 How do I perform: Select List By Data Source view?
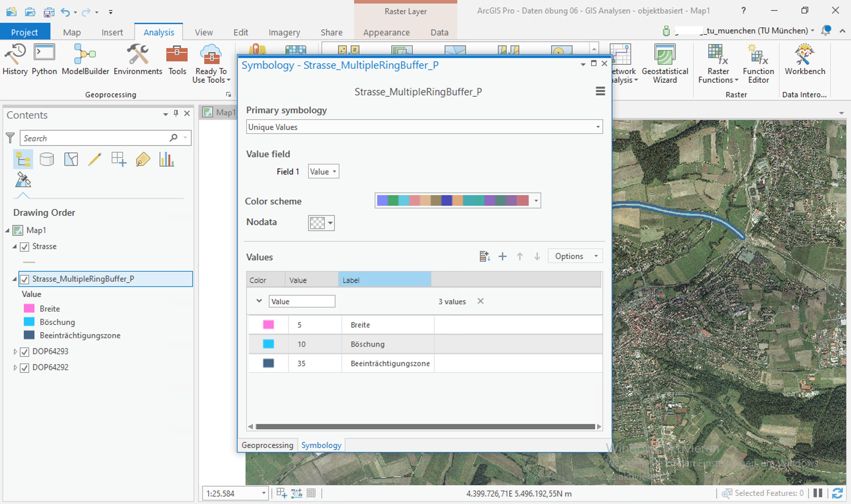pos(47,159)
